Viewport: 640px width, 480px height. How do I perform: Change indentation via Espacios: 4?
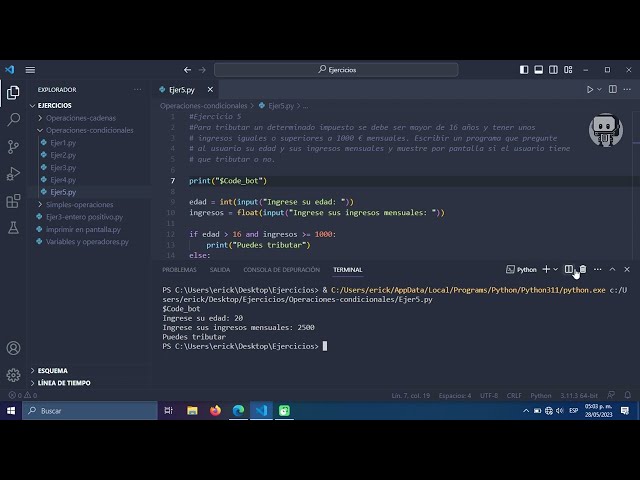tap(455, 396)
